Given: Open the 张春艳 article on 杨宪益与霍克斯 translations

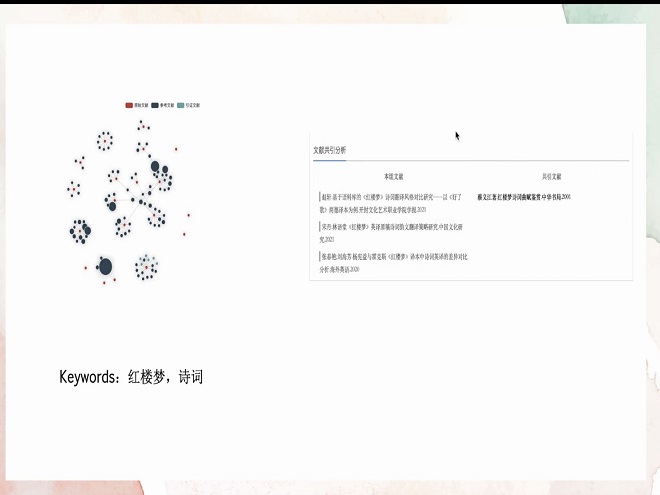Looking at the screenshot, I should pos(392,263).
